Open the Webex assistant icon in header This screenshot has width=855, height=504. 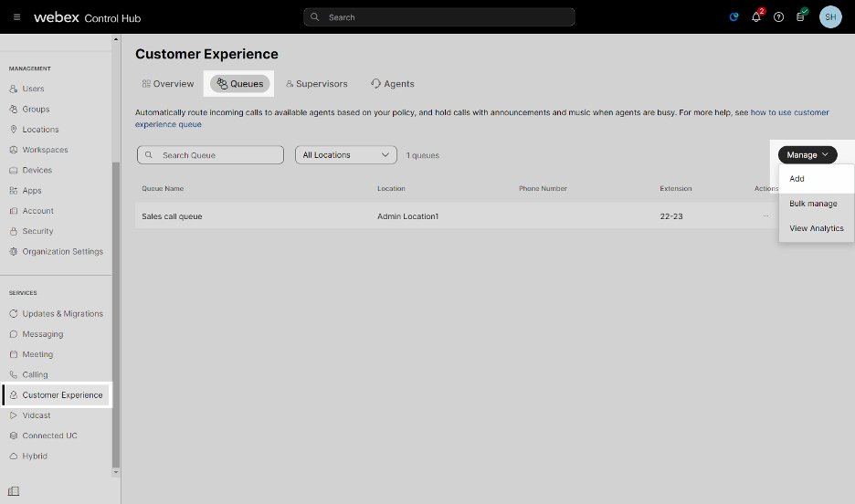pos(734,16)
